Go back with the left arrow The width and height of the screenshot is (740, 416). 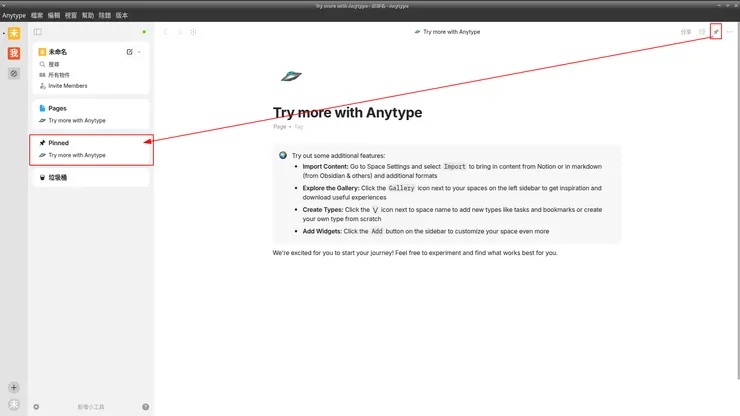pyautogui.click(x=165, y=32)
